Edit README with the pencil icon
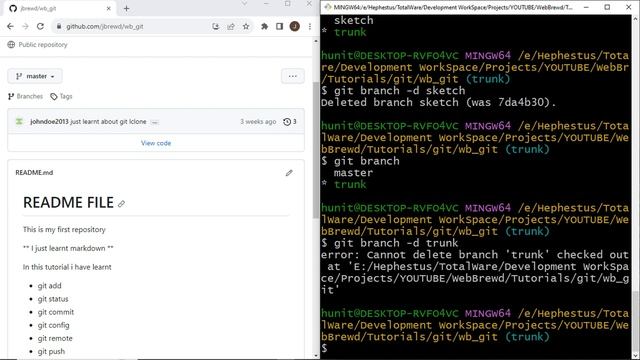This screenshot has height=360, width=640. pyautogui.click(x=289, y=173)
